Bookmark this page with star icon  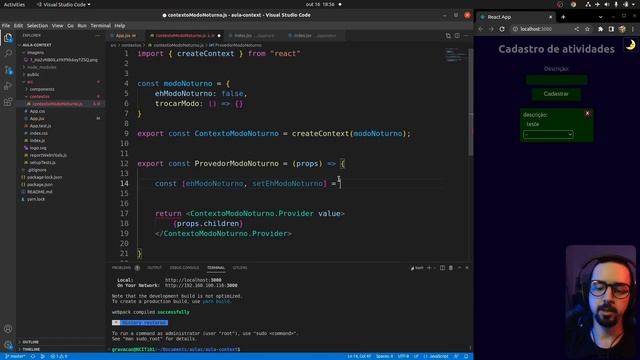(x=587, y=29)
